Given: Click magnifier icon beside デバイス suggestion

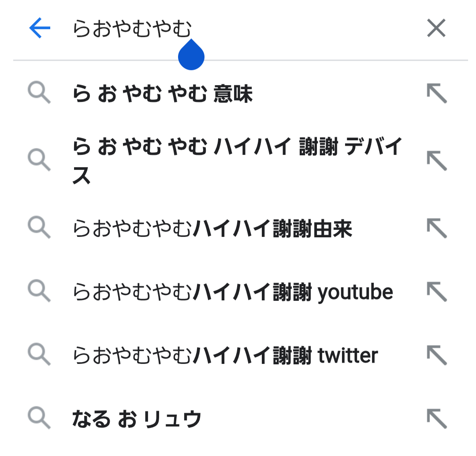Looking at the screenshot, I should [x=39, y=160].
